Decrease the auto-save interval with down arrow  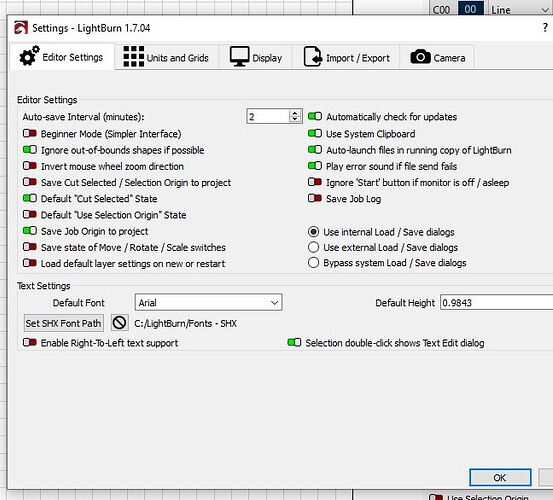pyautogui.click(x=294, y=120)
